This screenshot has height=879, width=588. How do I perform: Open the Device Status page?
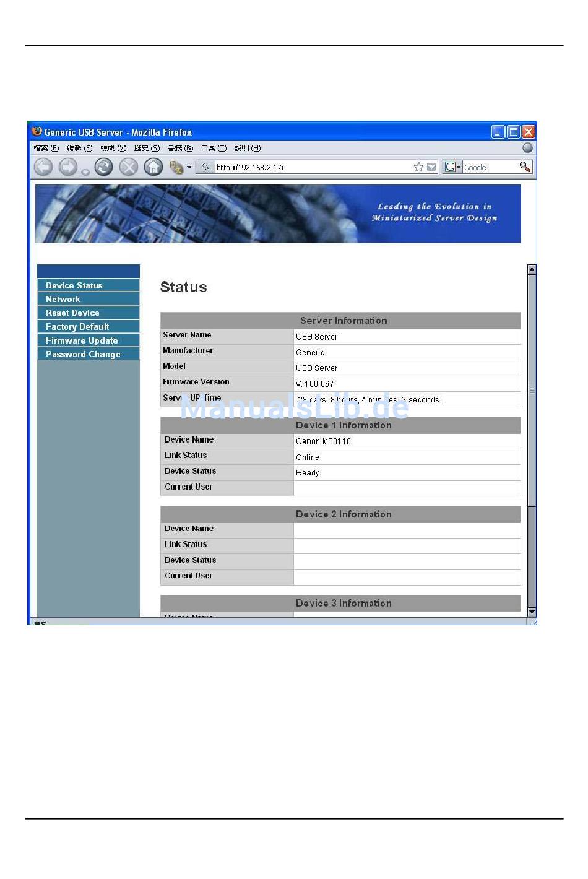(x=89, y=285)
